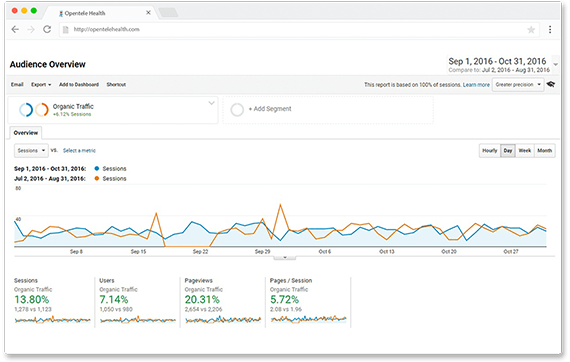Image resolution: width=570 pixels, height=362 pixels.
Task: Click the Email button
Action: click(17, 85)
